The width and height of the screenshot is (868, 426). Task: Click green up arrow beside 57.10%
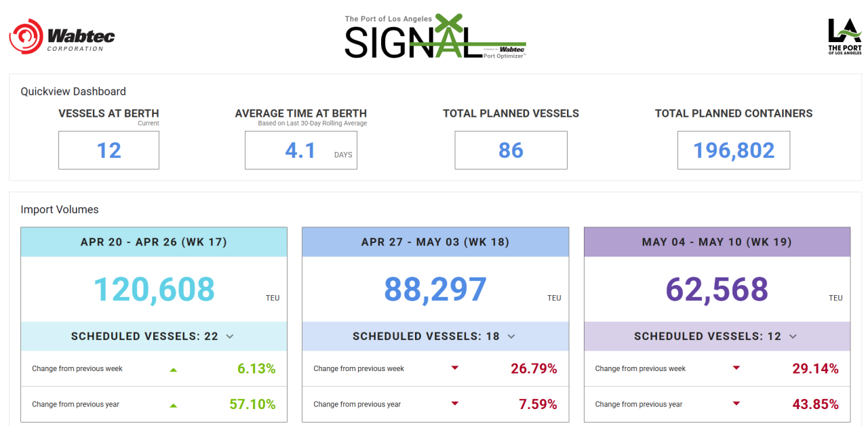[x=173, y=405]
